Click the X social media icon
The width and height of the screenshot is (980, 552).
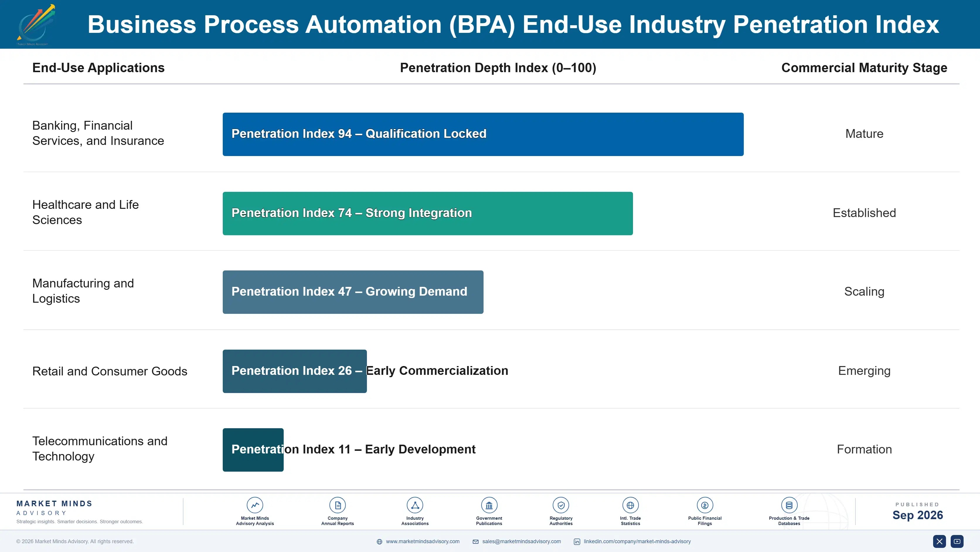click(939, 541)
